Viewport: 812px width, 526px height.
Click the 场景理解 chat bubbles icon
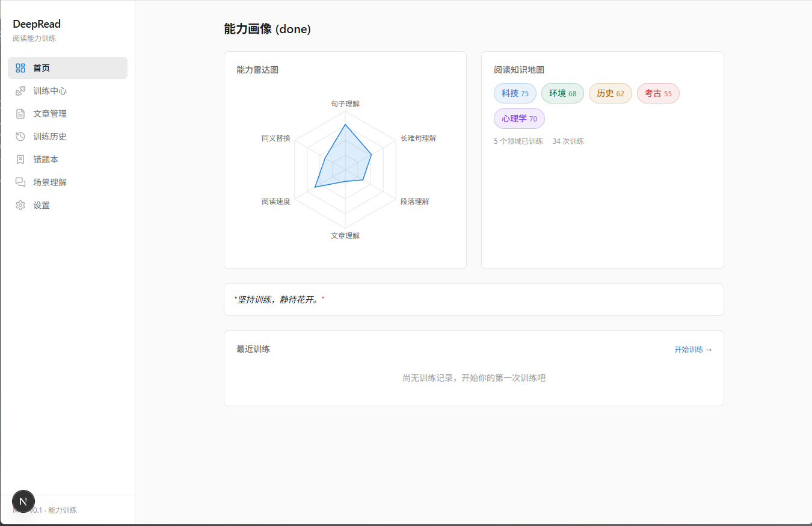click(20, 182)
